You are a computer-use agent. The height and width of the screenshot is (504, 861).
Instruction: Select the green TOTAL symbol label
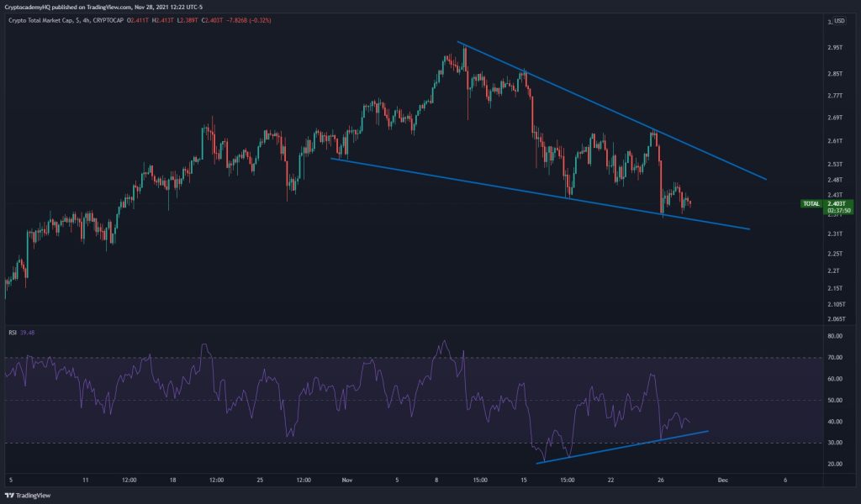coord(811,203)
